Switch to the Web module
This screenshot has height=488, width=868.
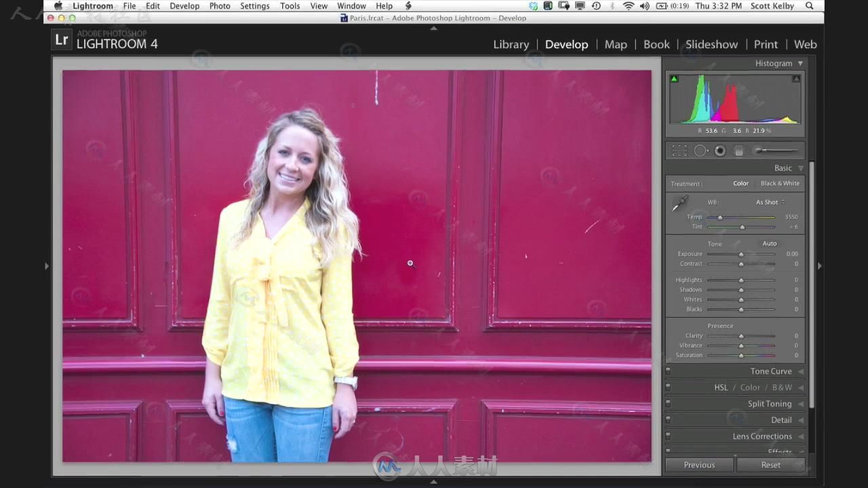tap(806, 45)
